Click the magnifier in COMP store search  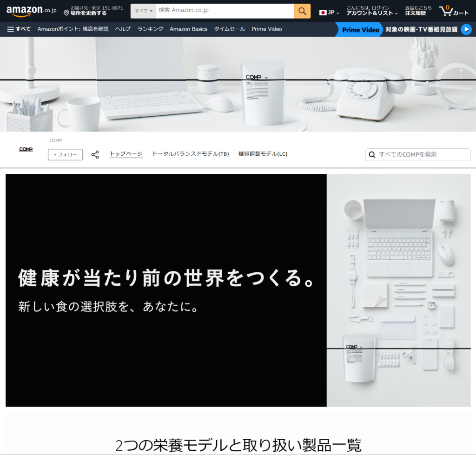372,155
